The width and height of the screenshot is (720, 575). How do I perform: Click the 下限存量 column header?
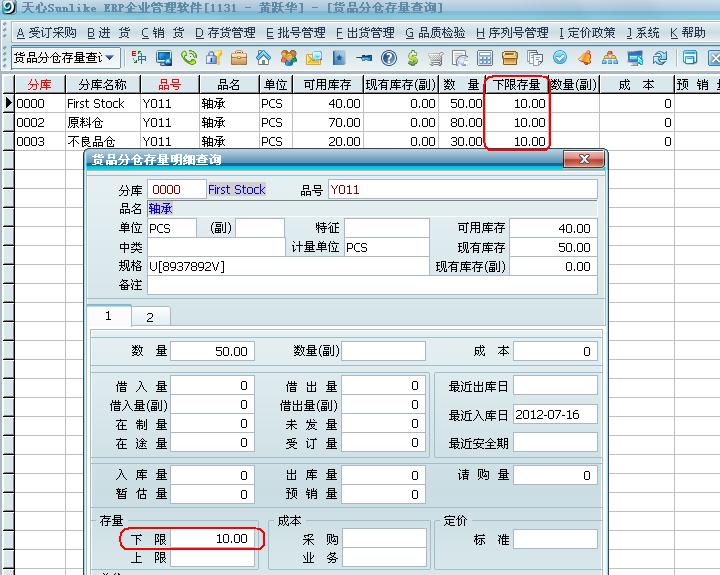click(517, 84)
